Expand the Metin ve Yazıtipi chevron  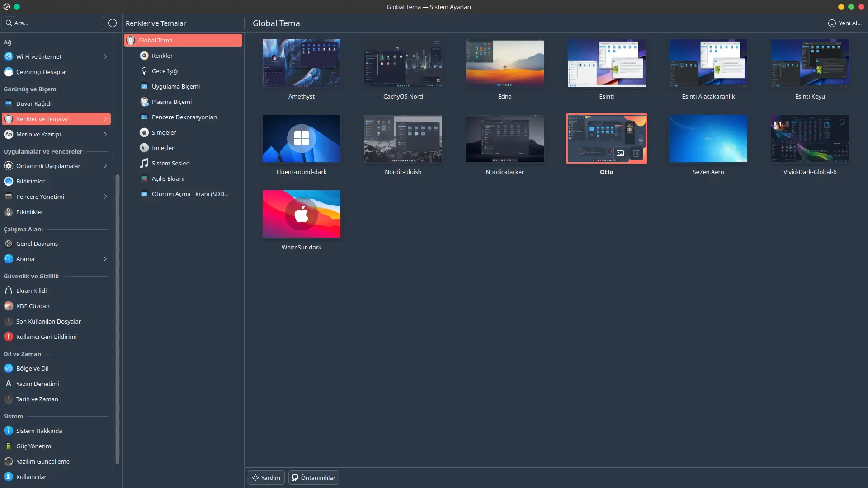coord(105,134)
